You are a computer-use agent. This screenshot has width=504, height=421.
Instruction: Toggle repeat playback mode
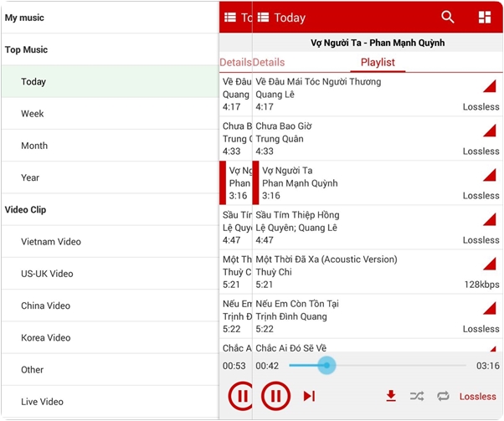click(443, 396)
